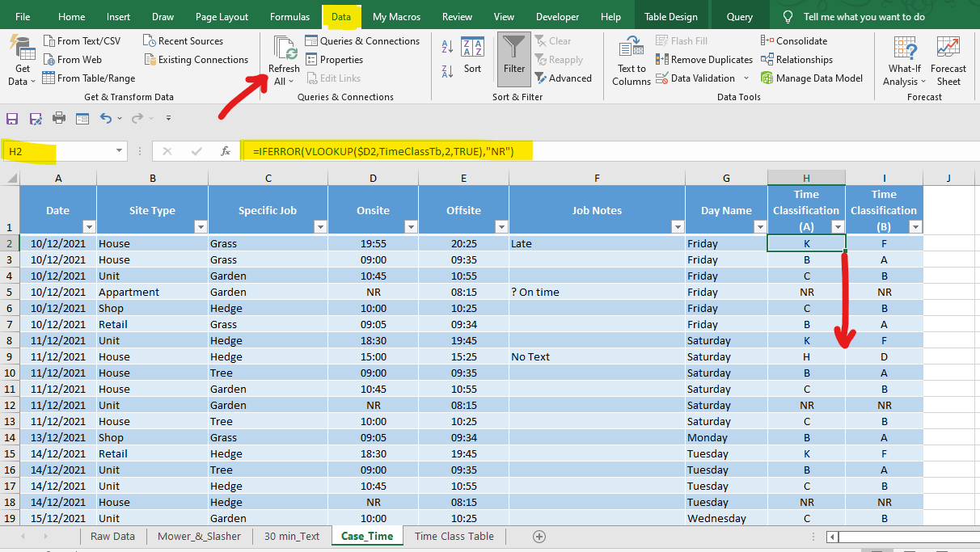Click in the formula bar text
This screenshot has width=980, height=552.
click(566, 151)
